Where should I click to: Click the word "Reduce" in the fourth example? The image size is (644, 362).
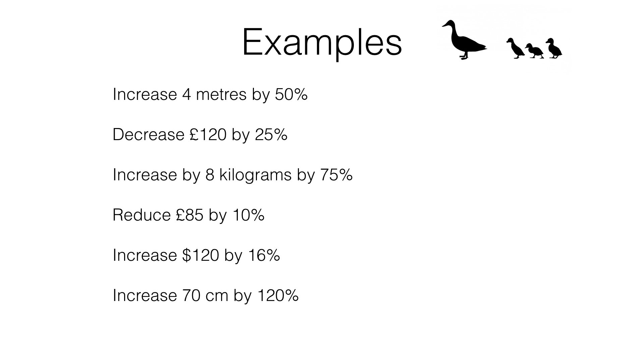[x=142, y=215]
